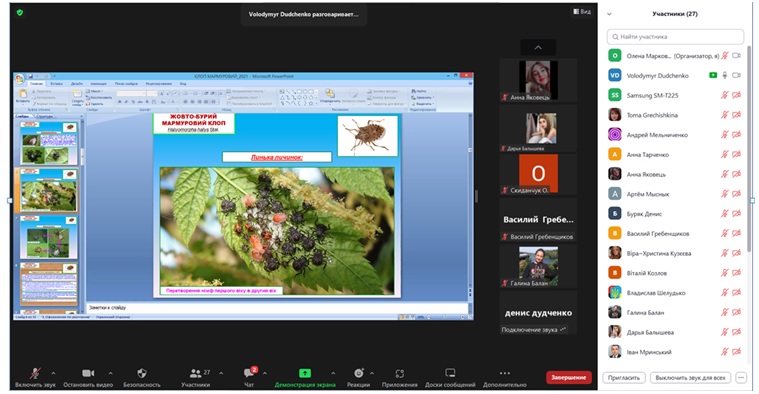759x394 pixels.
Task: Open the Дизайн ribbon tab in PowerPoint
Action: 77,84
